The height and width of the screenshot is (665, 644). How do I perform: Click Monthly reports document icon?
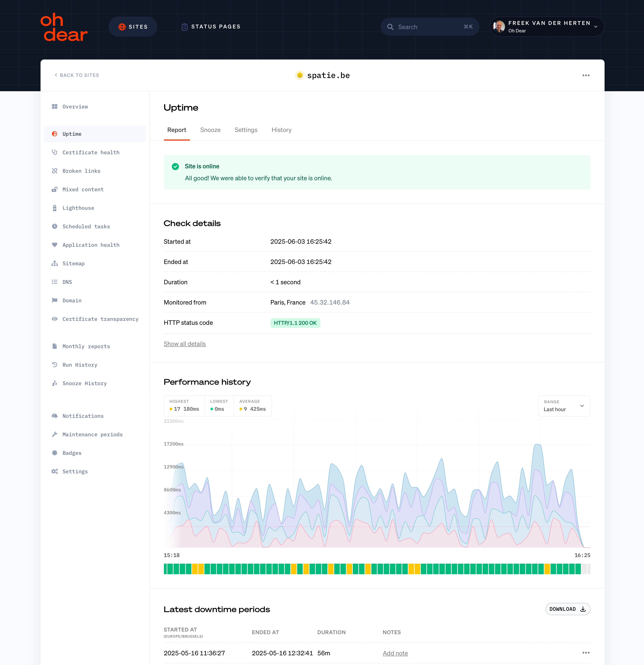[55, 346]
